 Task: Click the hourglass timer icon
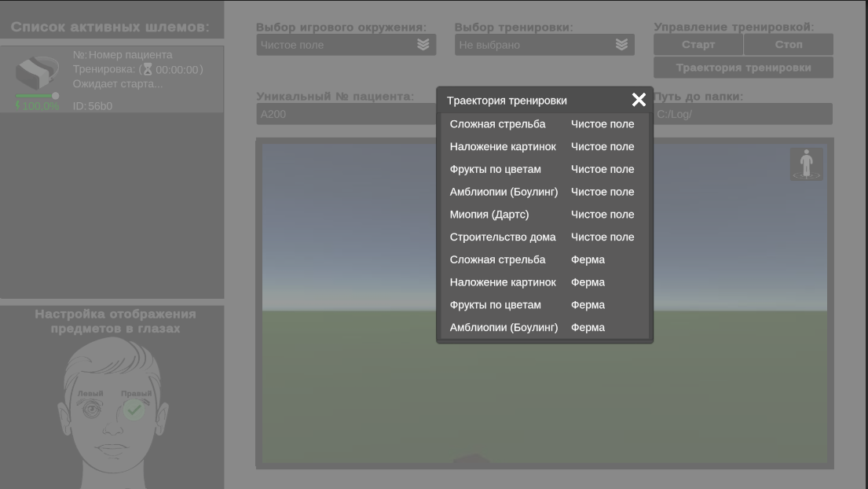click(x=148, y=70)
